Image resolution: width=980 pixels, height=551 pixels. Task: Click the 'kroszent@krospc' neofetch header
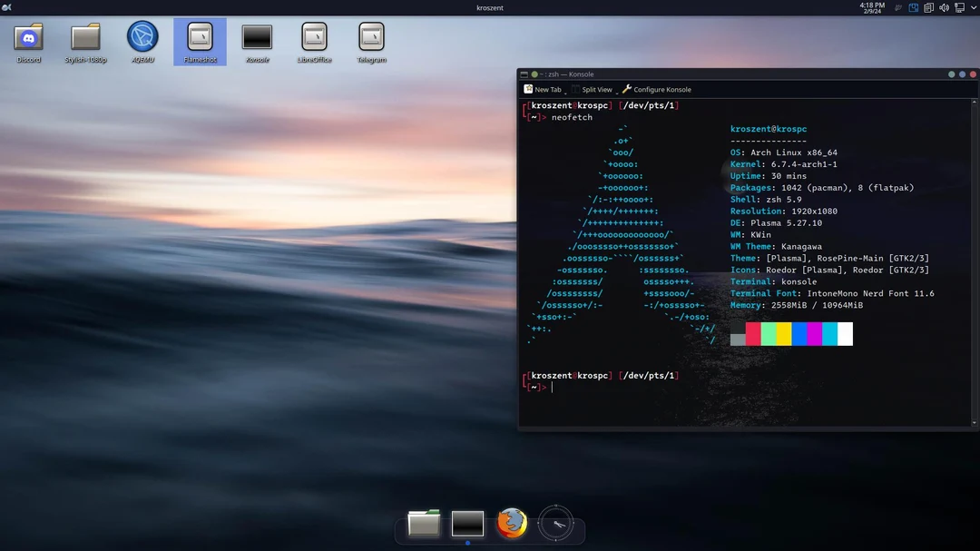(x=769, y=129)
